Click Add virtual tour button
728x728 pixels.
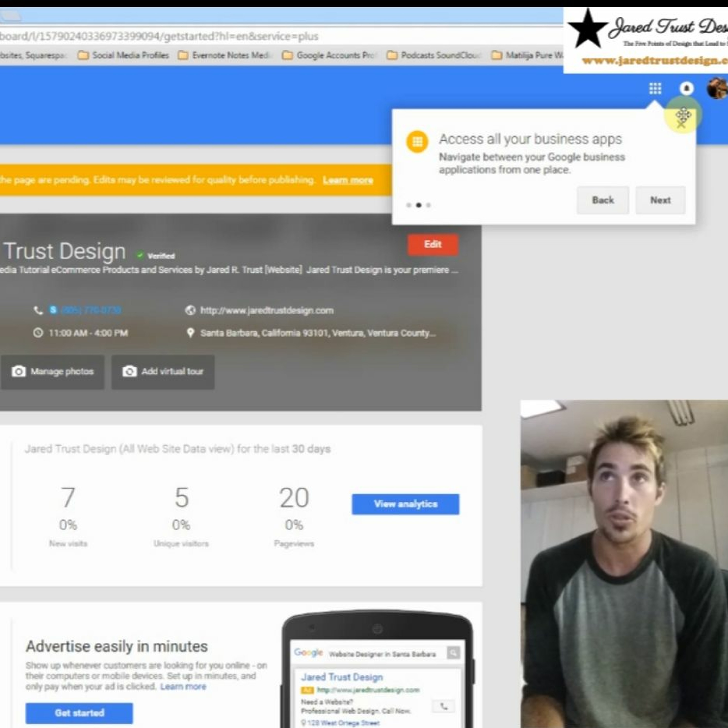(x=163, y=372)
